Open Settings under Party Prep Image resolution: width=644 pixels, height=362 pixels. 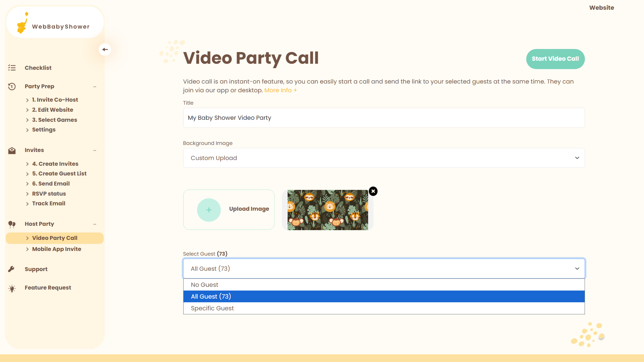click(x=44, y=130)
